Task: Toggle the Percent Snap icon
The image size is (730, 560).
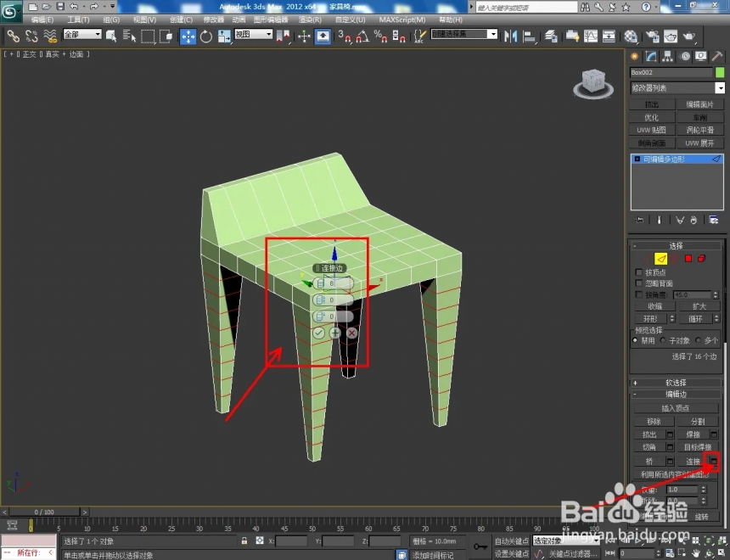Action: tap(380, 36)
